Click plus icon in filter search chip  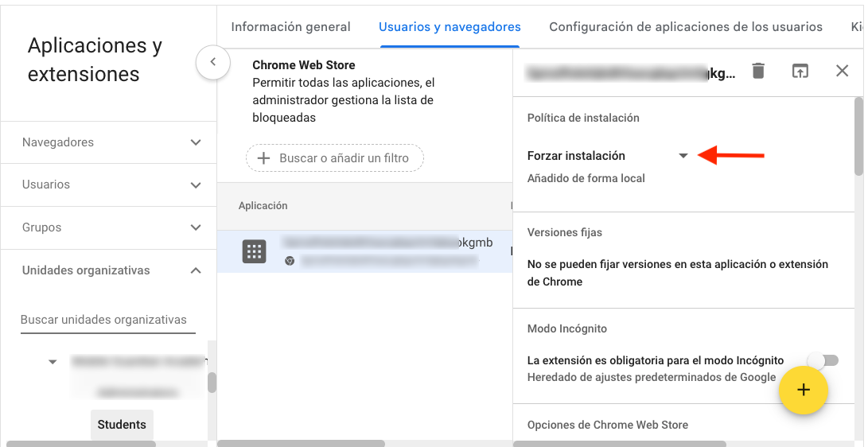tap(264, 158)
